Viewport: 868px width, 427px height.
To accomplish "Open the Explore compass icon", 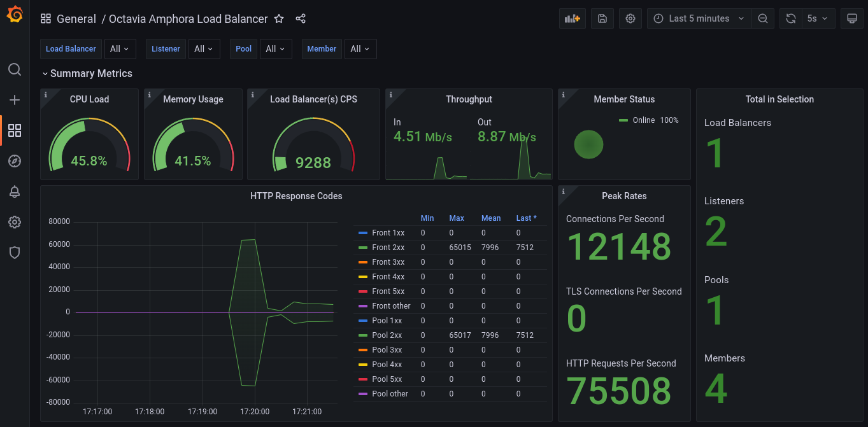I will click(x=15, y=161).
